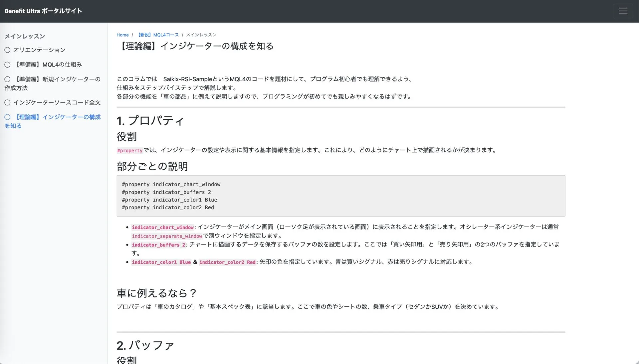Open インジケーターソースコード全文 lesson
This screenshot has width=639, height=364.
57,102
